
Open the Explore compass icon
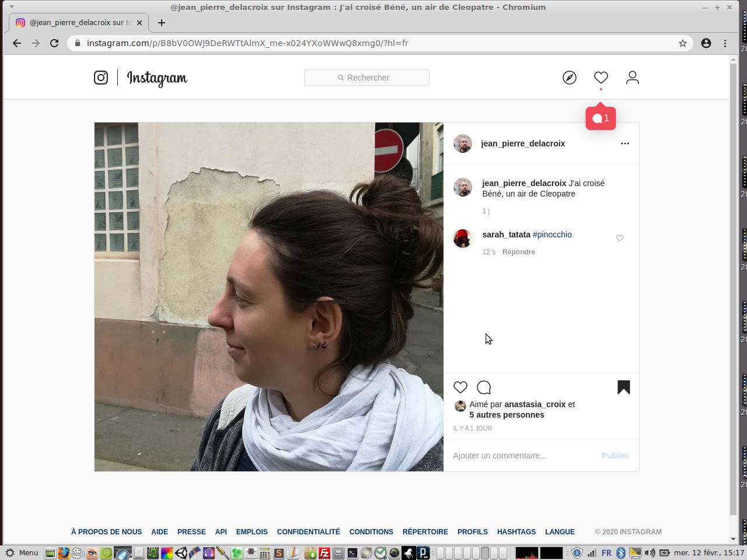[569, 78]
